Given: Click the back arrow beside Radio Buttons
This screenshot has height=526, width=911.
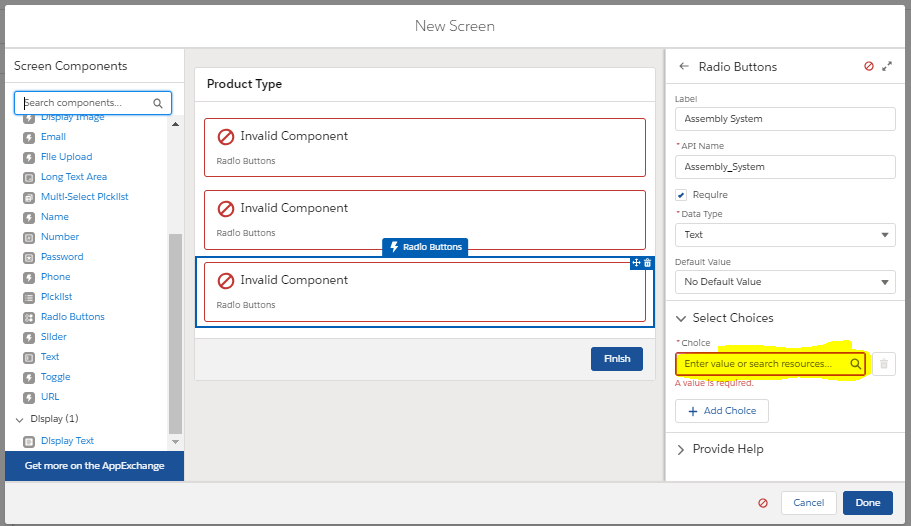Looking at the screenshot, I should pyautogui.click(x=684, y=67).
